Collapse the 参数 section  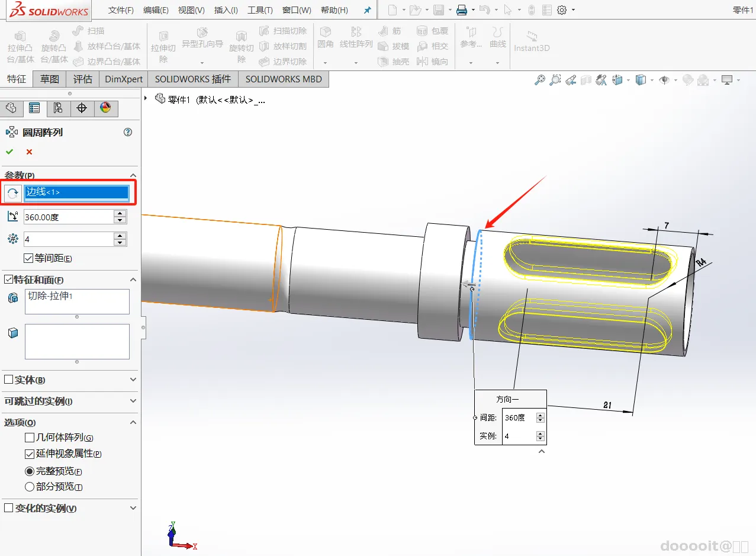[x=133, y=176]
